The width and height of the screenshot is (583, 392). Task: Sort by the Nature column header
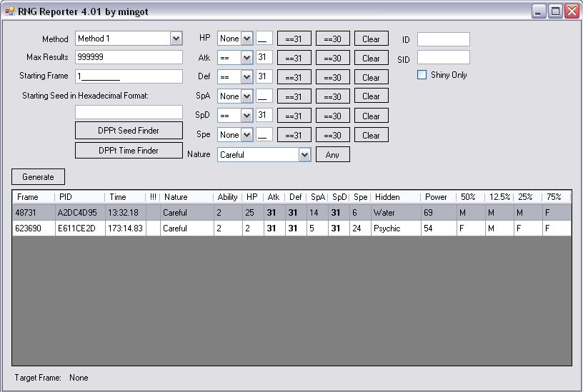pyautogui.click(x=186, y=197)
